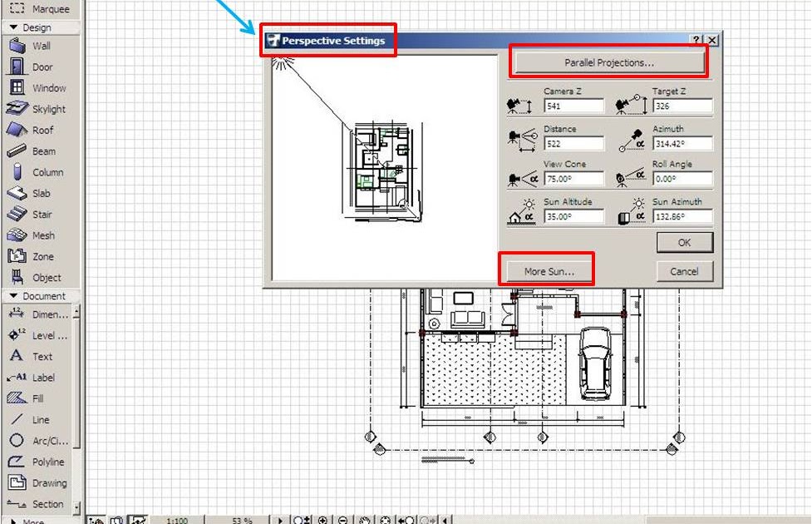Collapse the Document toolbox group

click(x=13, y=295)
